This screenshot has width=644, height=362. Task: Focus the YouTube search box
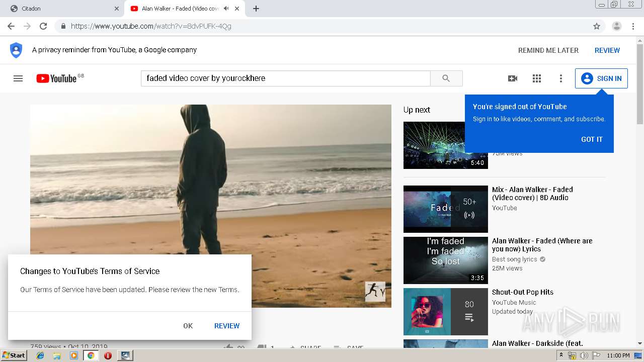[x=285, y=78]
